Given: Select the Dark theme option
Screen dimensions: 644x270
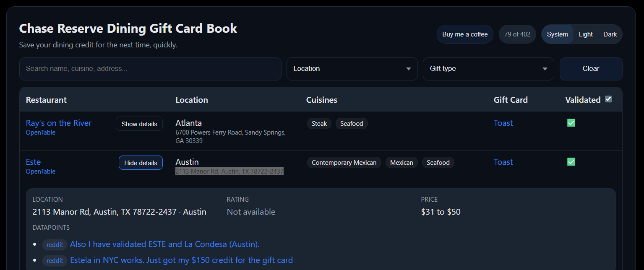Looking at the screenshot, I should 610,34.
